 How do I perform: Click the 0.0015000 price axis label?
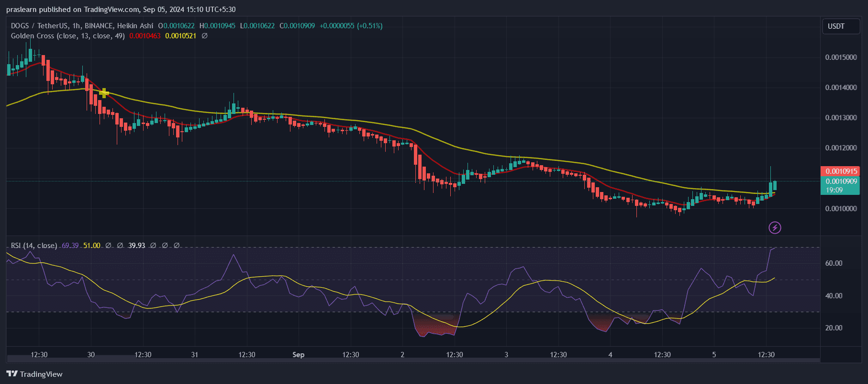(x=841, y=57)
